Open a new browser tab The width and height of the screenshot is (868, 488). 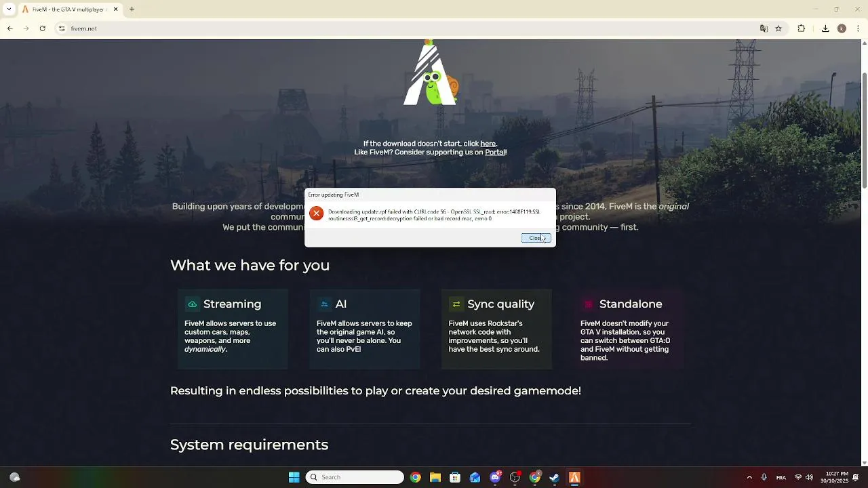coord(132,9)
